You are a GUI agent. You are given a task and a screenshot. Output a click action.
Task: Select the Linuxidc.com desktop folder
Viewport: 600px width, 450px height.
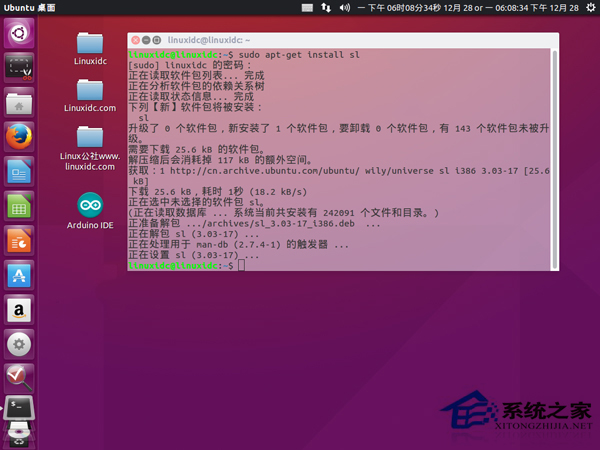pos(90,96)
